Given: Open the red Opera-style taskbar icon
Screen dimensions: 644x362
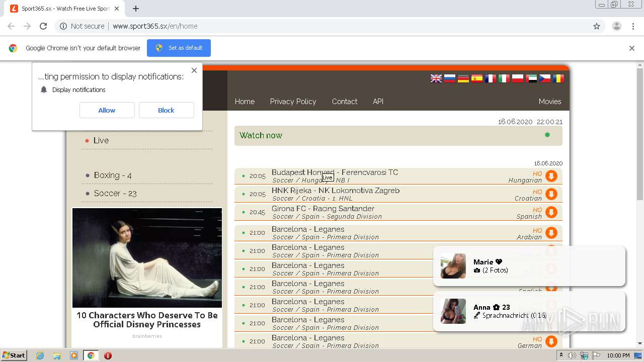Looking at the screenshot, I should [108, 355].
